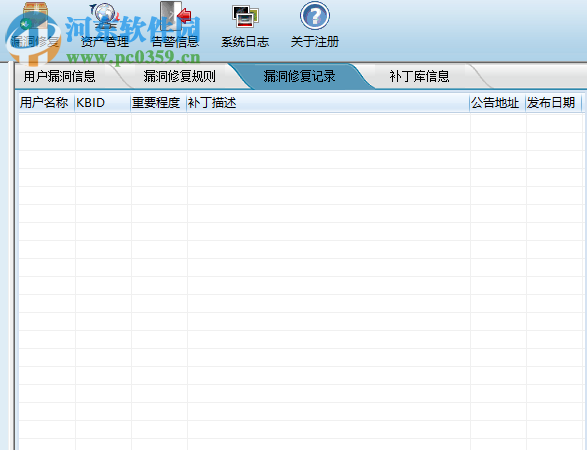The image size is (587, 450).
Task: Select the 漏洞修复记录 tab
Action: [x=299, y=76]
